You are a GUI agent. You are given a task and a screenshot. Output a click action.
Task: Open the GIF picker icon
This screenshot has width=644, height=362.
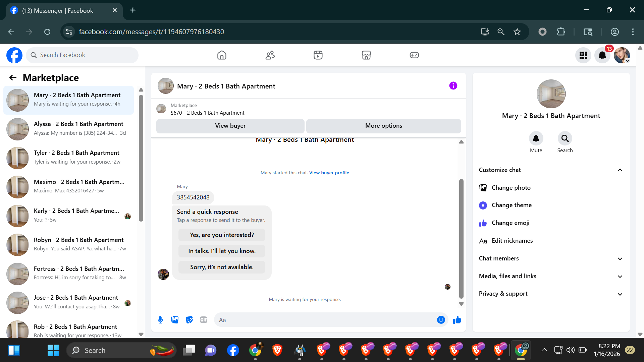204,320
